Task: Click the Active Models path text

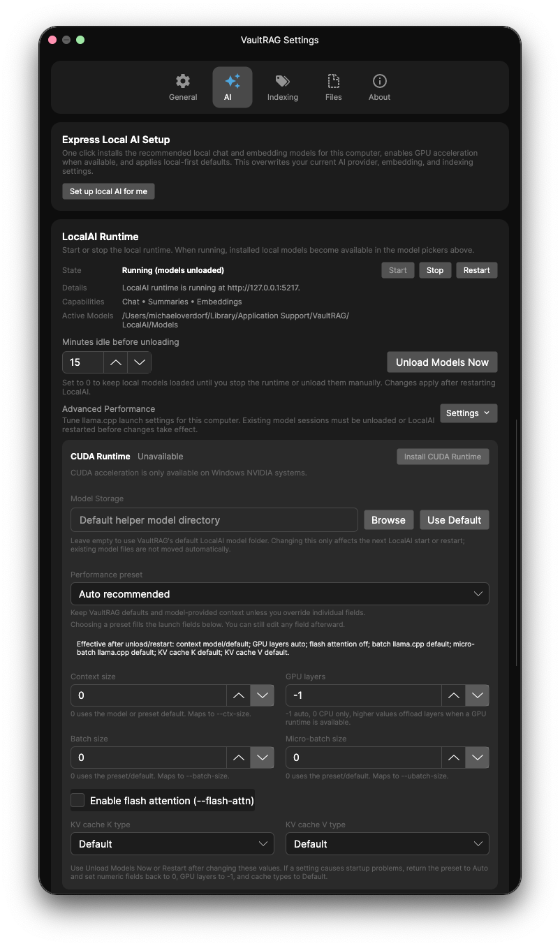Action: tap(235, 320)
